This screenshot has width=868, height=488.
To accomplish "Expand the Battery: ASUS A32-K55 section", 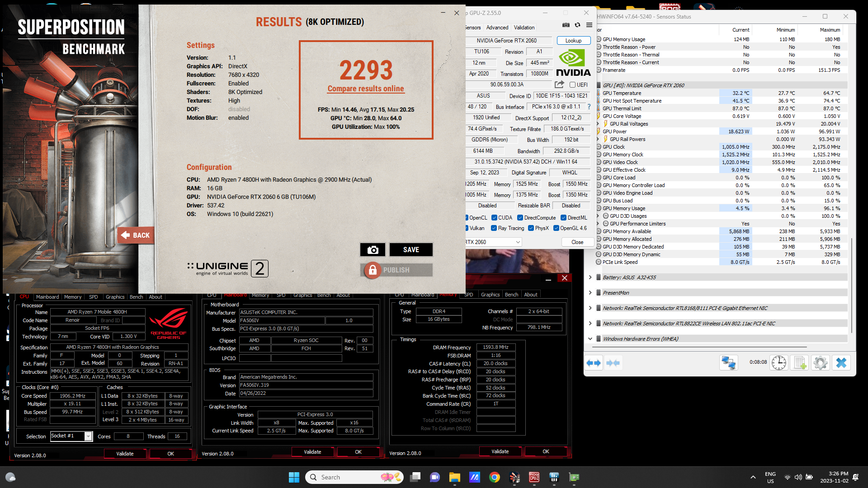I will [x=590, y=277].
